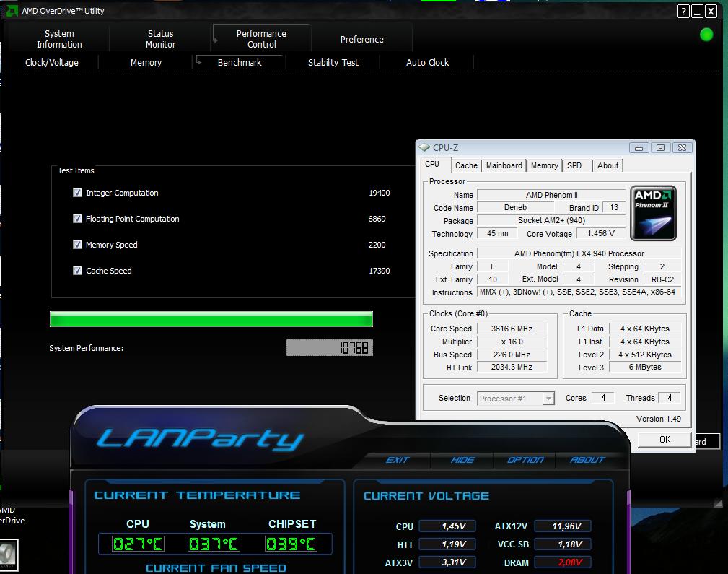Switch to the SPD tab in CPU-Z
The height and width of the screenshot is (574, 728).
574,165
